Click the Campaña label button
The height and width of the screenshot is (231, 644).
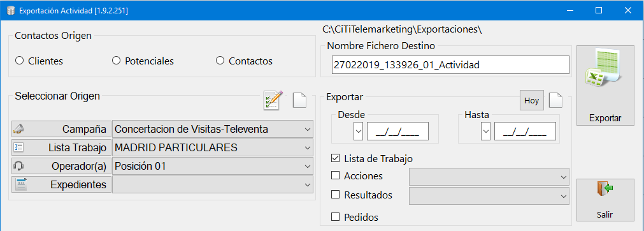[x=62, y=130]
